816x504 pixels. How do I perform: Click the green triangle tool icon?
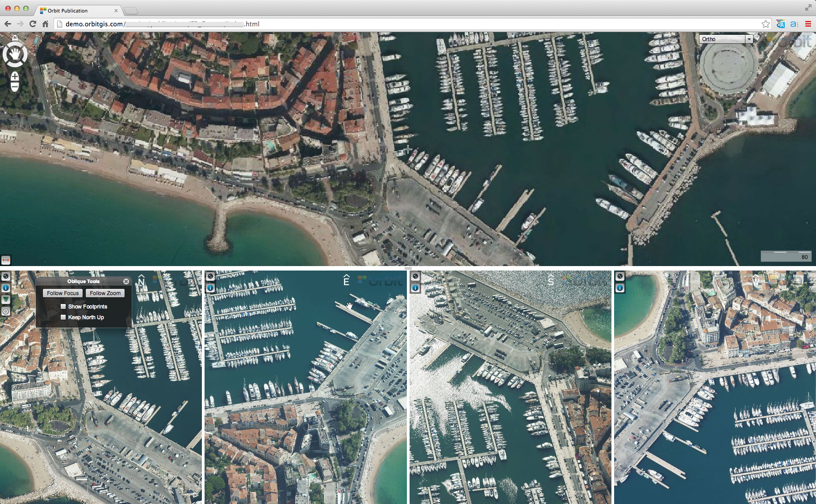[x=6, y=300]
